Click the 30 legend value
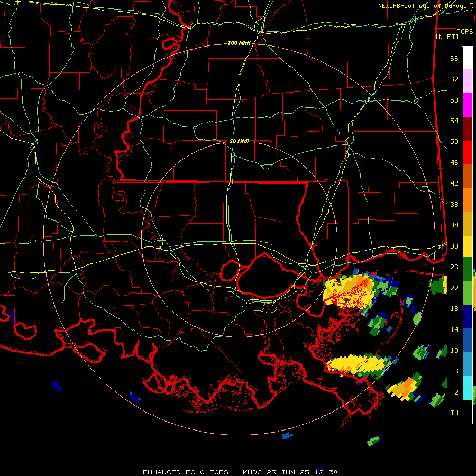 pos(454,246)
